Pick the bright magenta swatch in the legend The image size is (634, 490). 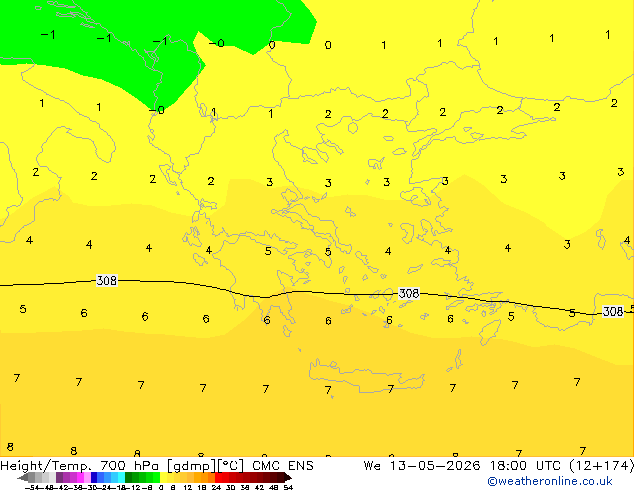[80, 477]
